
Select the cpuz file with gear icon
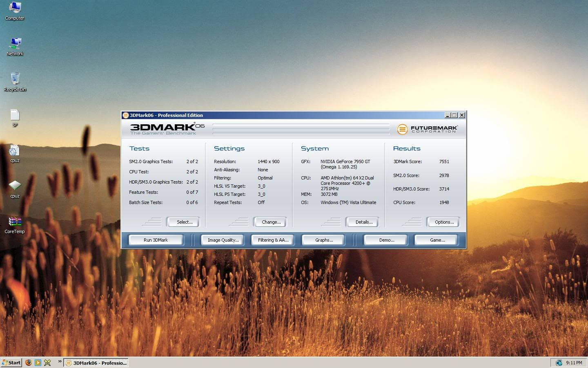15,153
